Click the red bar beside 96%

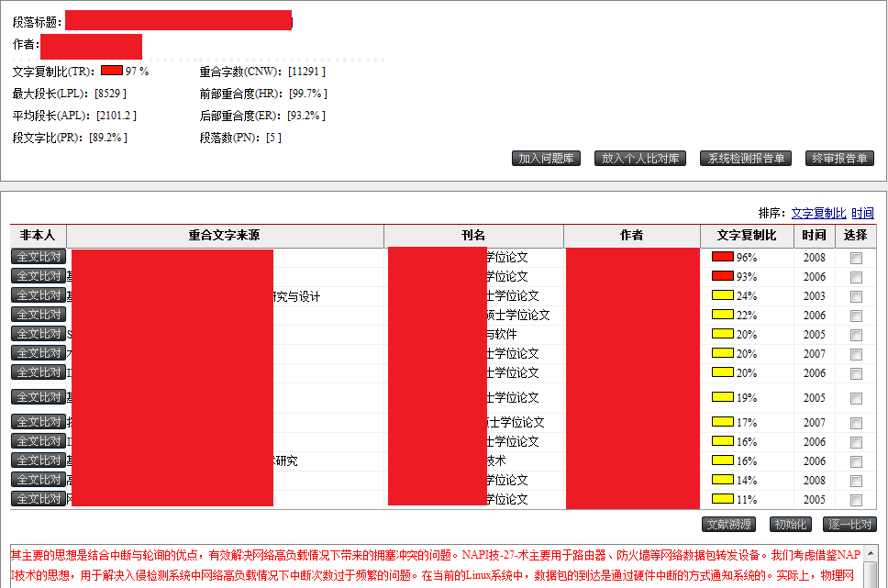pyautogui.click(x=723, y=257)
